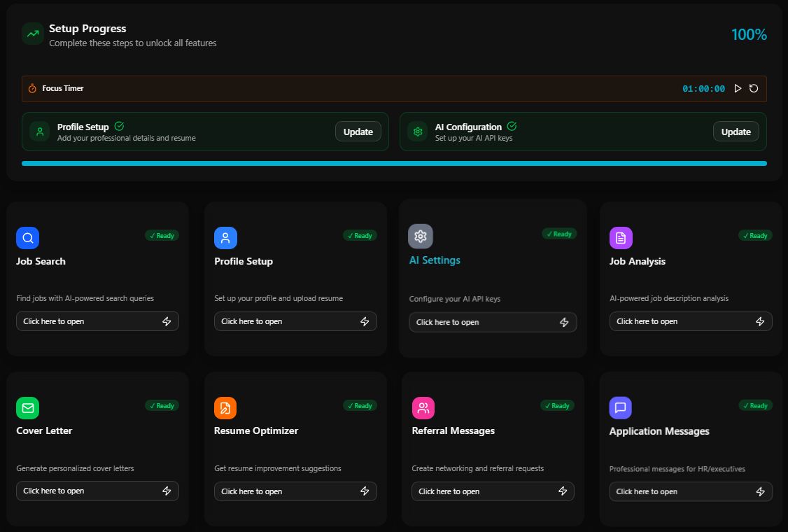Click the gray gear AI Settings icon
This screenshot has width=788, height=532.
tap(421, 237)
